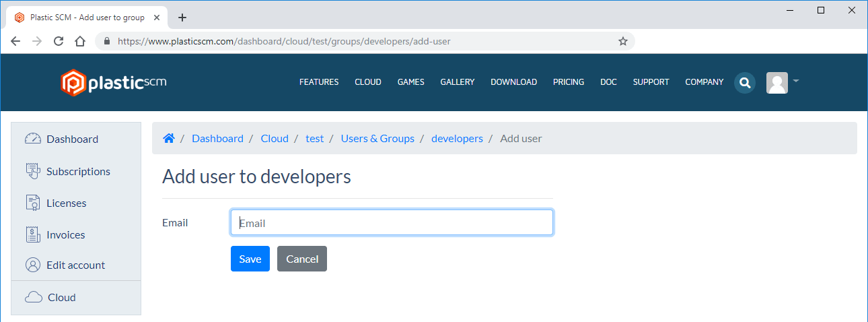Viewport: 868px width, 322px height.
Task: Click the Cloud icon in sidebar
Action: (33, 297)
